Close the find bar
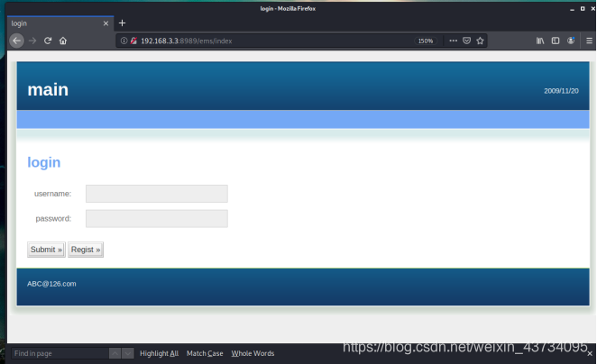Viewport: 597px width, 364px height. point(590,354)
